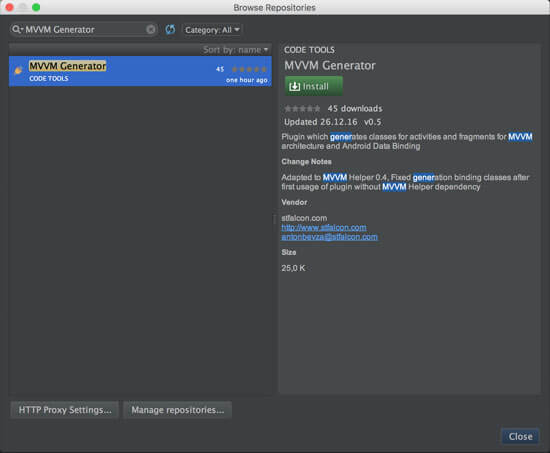
Task: Click the '25,0 K' size value
Action: pyautogui.click(x=293, y=268)
